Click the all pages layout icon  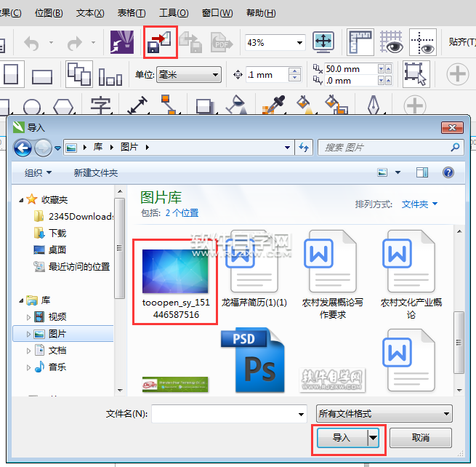click(79, 74)
